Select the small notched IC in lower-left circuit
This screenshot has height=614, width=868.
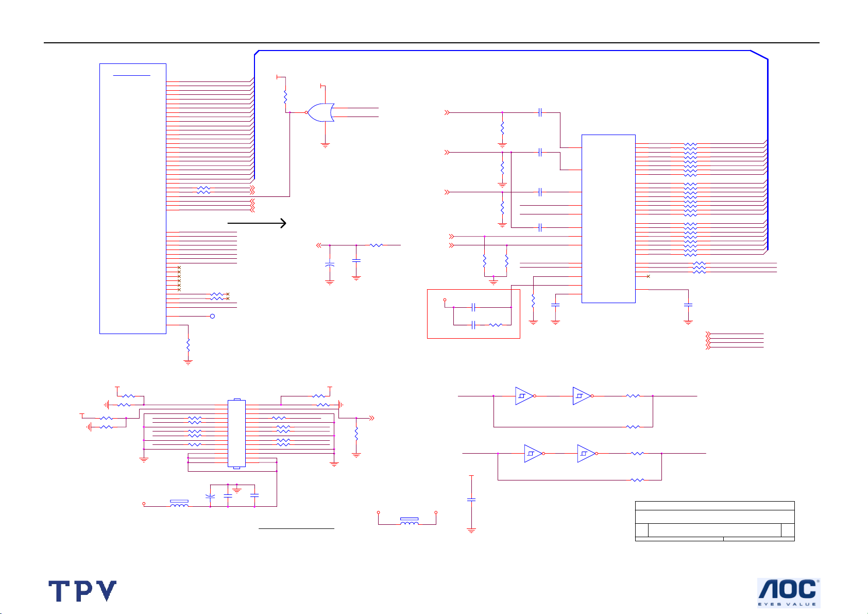tap(236, 434)
